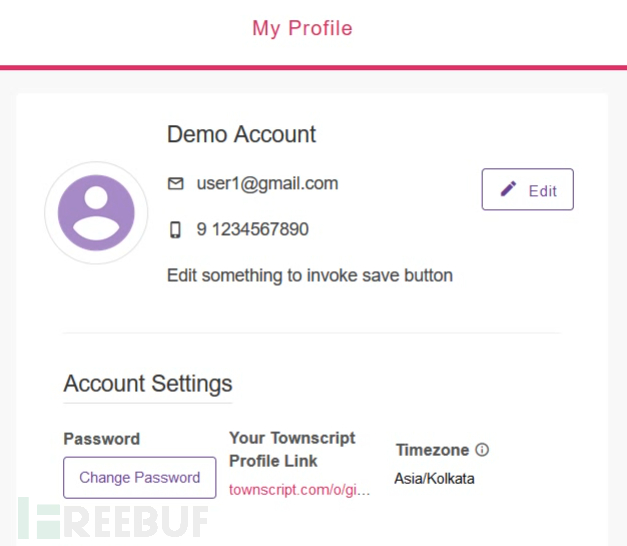
Task: Click the pink header divider bar
Action: click(314, 68)
